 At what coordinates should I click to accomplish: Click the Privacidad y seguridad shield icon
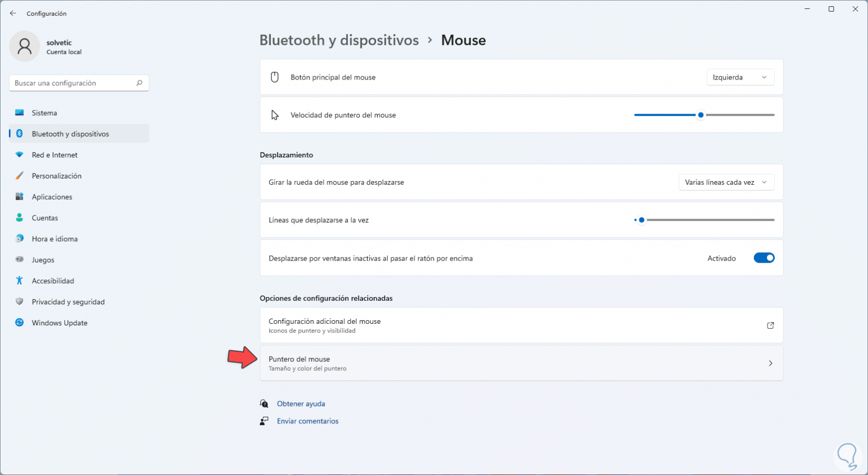point(19,302)
